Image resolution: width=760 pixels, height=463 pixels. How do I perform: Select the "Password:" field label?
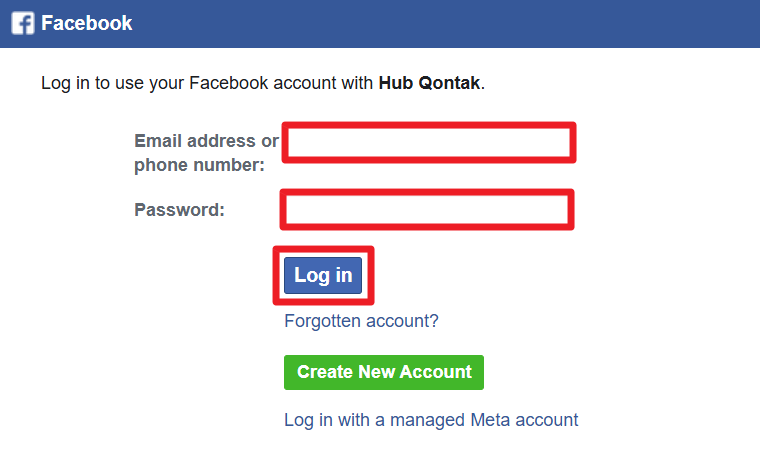point(180,210)
